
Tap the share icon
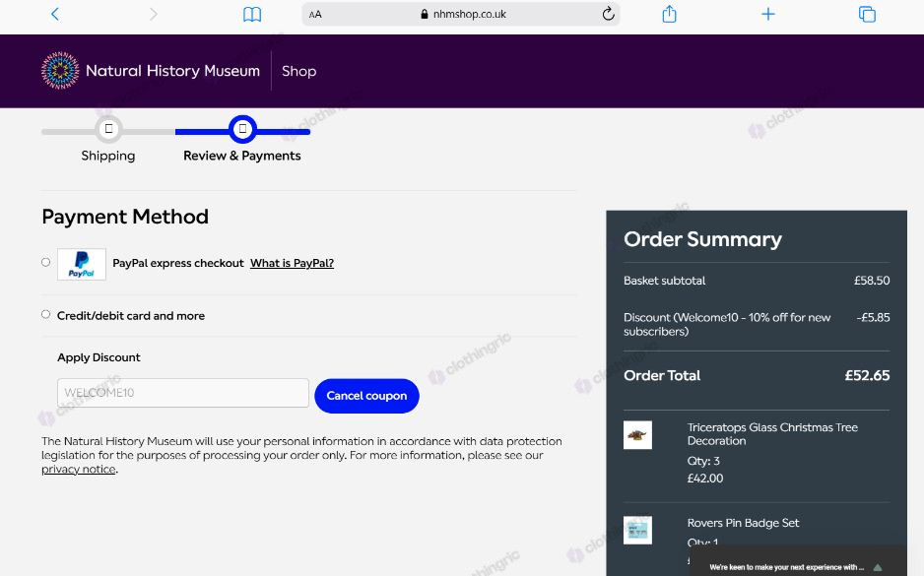[x=669, y=14]
